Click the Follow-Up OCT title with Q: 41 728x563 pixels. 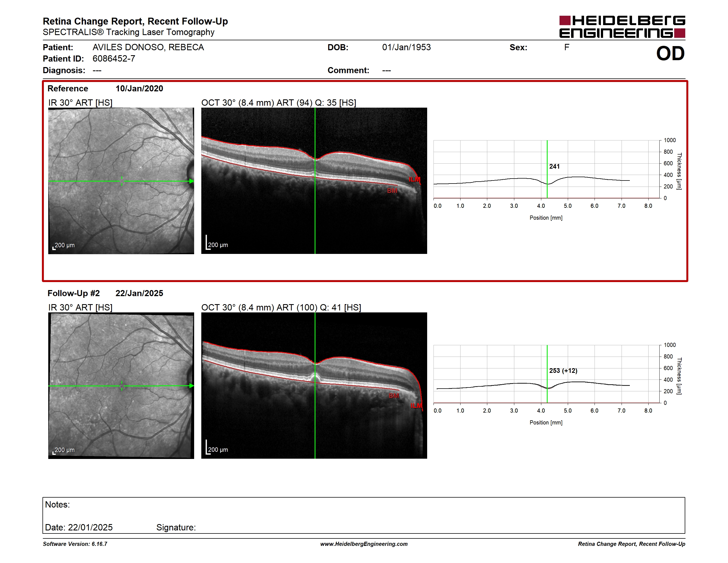coord(281,307)
